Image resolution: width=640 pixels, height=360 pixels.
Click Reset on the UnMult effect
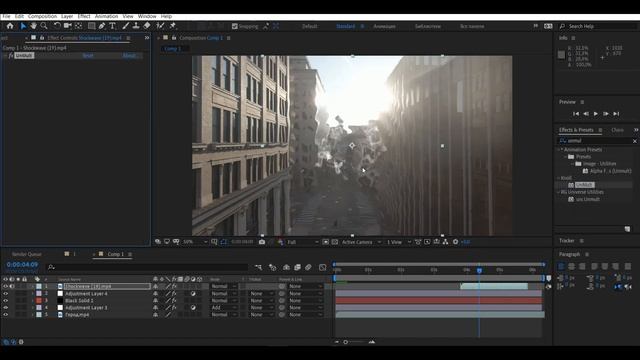[x=88, y=56]
